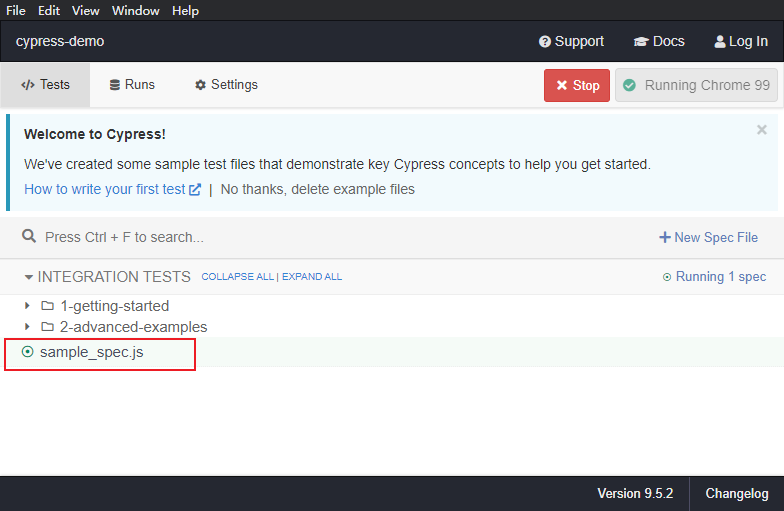784x511 pixels.
Task: Click the green check icon by Running Chrome
Action: click(630, 86)
